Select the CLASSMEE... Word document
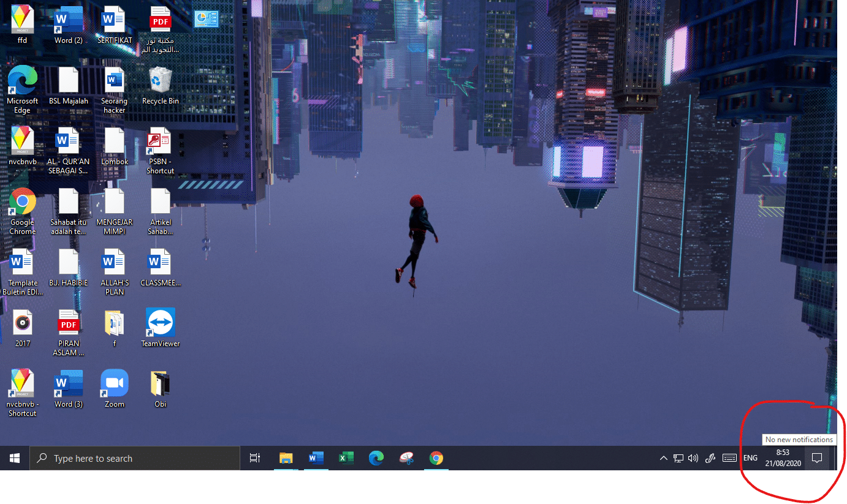Image resolution: width=847 pixels, height=504 pixels. (x=160, y=268)
